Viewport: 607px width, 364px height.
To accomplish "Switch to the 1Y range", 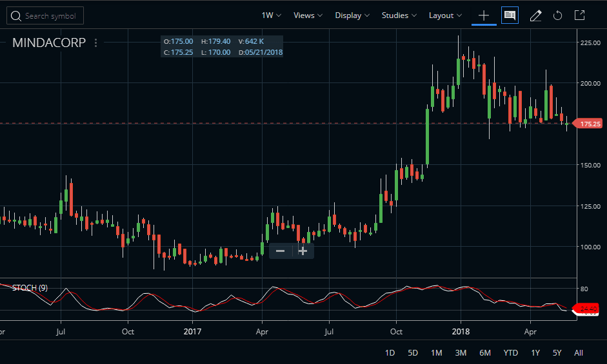I will [x=535, y=353].
